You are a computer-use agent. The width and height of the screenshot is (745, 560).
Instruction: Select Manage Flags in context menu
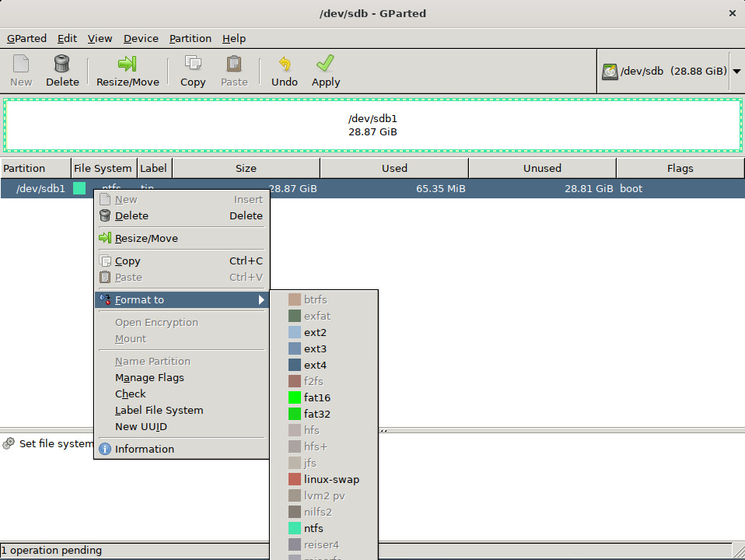[x=149, y=378]
